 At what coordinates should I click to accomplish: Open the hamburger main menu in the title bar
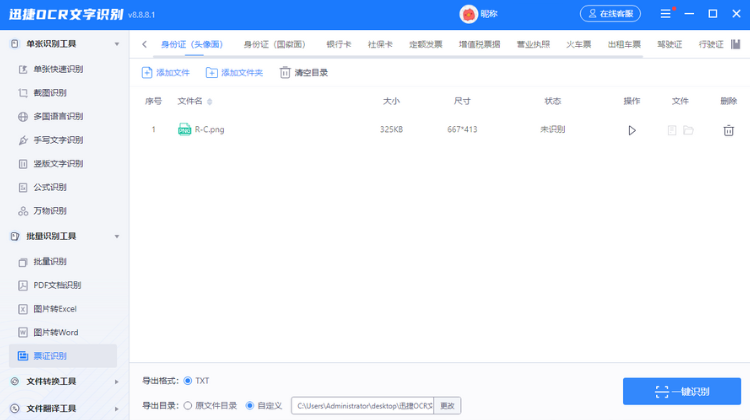pos(666,14)
